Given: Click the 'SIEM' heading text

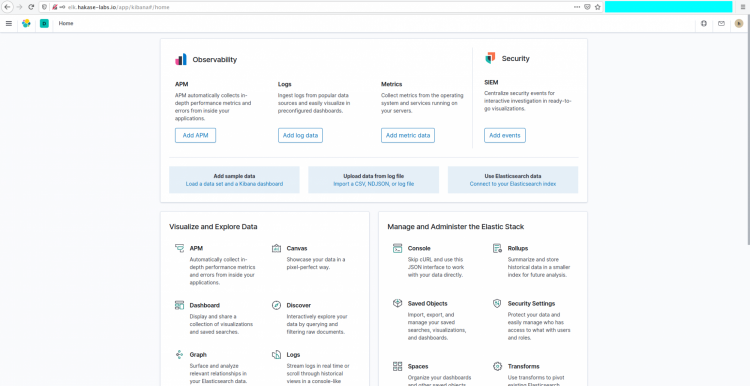Looking at the screenshot, I should pyautogui.click(x=491, y=82).
